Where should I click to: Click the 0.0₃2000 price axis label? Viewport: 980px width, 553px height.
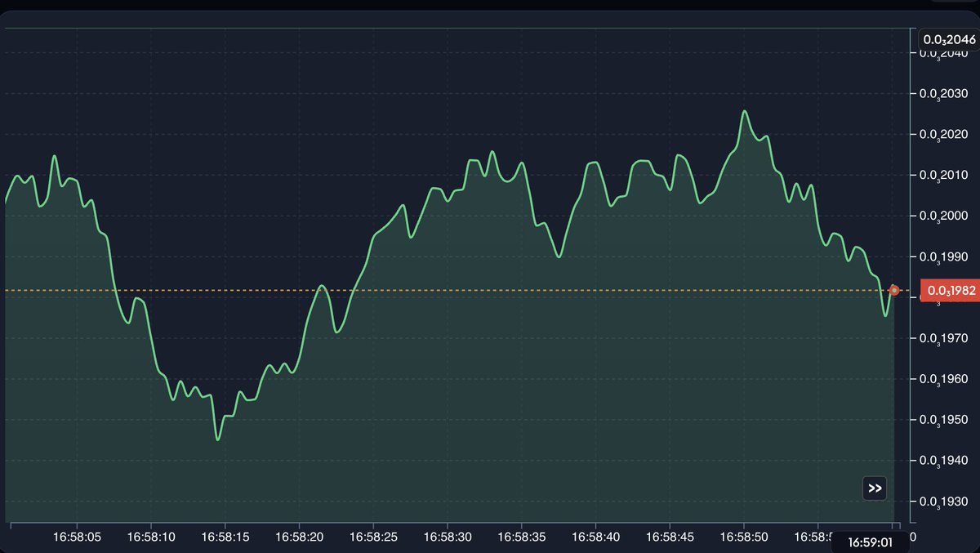[x=944, y=216]
